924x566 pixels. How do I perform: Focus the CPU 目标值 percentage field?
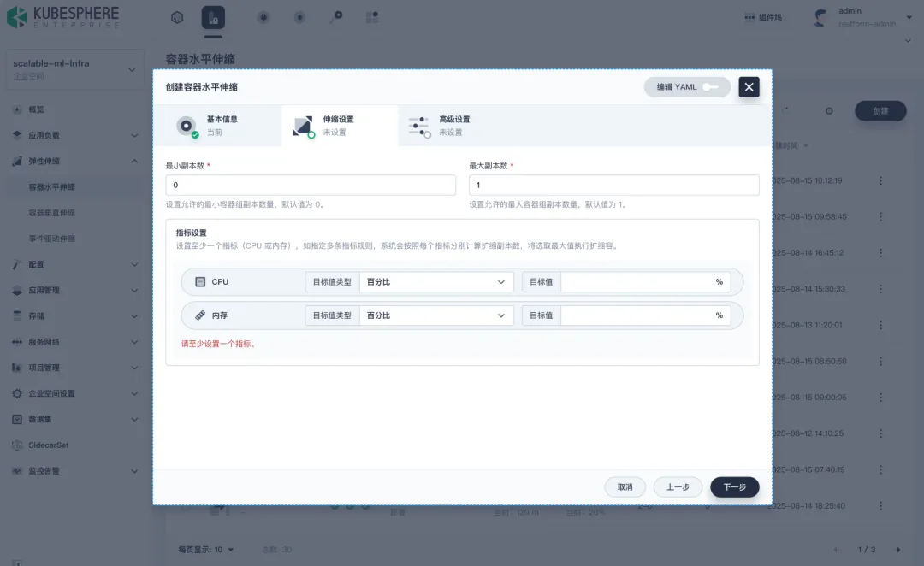coord(636,282)
